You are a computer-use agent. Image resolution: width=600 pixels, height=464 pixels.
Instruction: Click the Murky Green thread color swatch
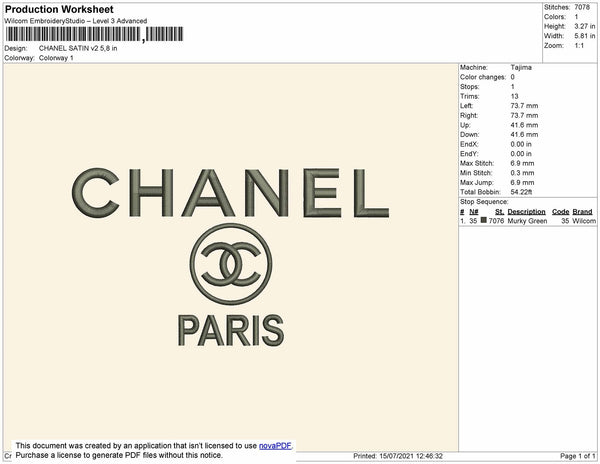tap(484, 220)
